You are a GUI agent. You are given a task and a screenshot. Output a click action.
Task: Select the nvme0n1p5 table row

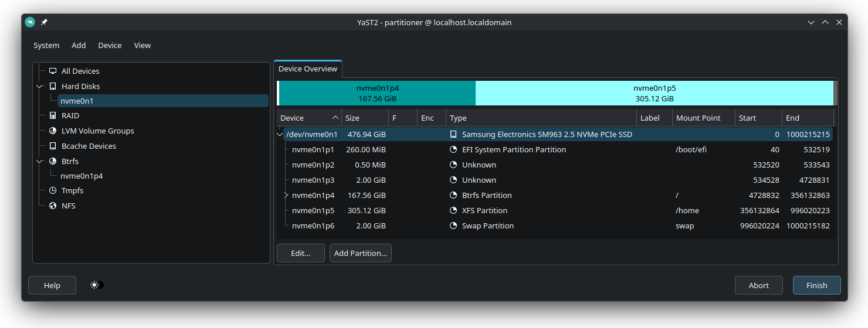pos(558,211)
